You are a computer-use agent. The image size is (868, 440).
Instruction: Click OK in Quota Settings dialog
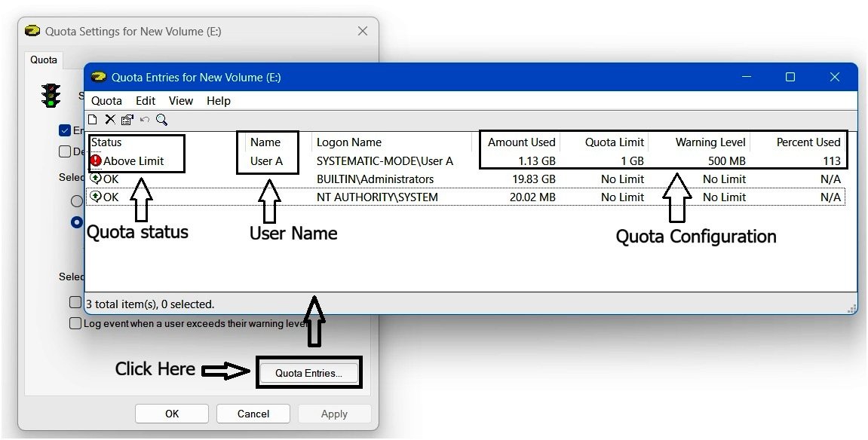172,414
